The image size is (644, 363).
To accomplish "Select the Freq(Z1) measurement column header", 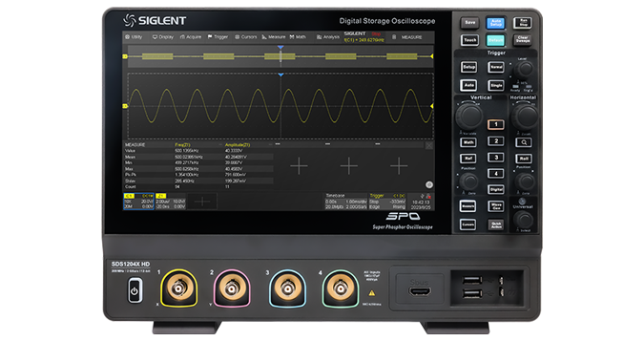I will [x=182, y=145].
